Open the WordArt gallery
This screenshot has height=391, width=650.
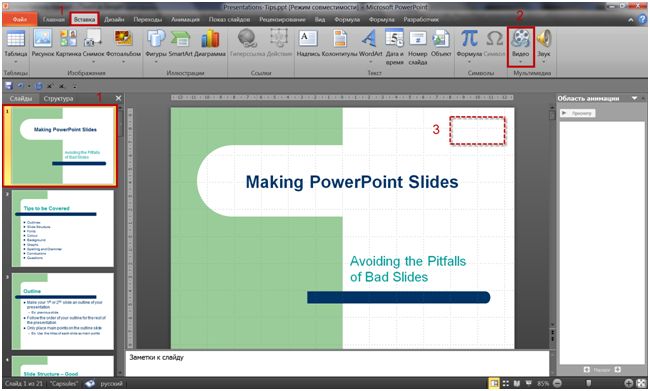(x=370, y=46)
